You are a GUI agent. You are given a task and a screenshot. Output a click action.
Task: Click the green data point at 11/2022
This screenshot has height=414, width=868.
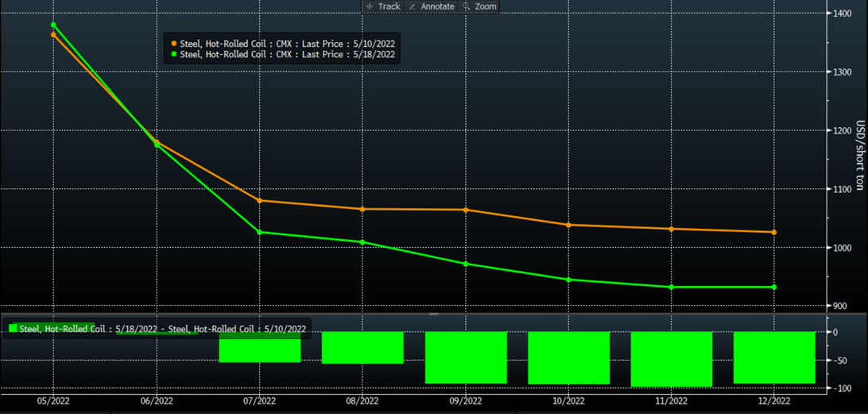[x=672, y=287]
